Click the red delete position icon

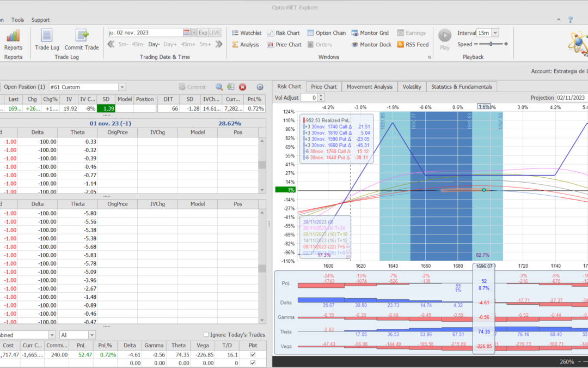pyautogui.click(x=243, y=87)
